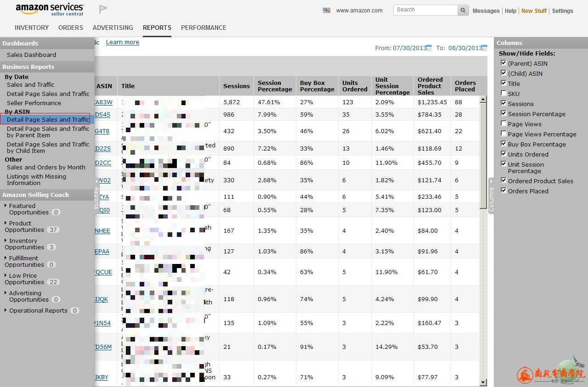Click the Search input field
Viewport: 588px width, 387px height.
click(x=426, y=10)
